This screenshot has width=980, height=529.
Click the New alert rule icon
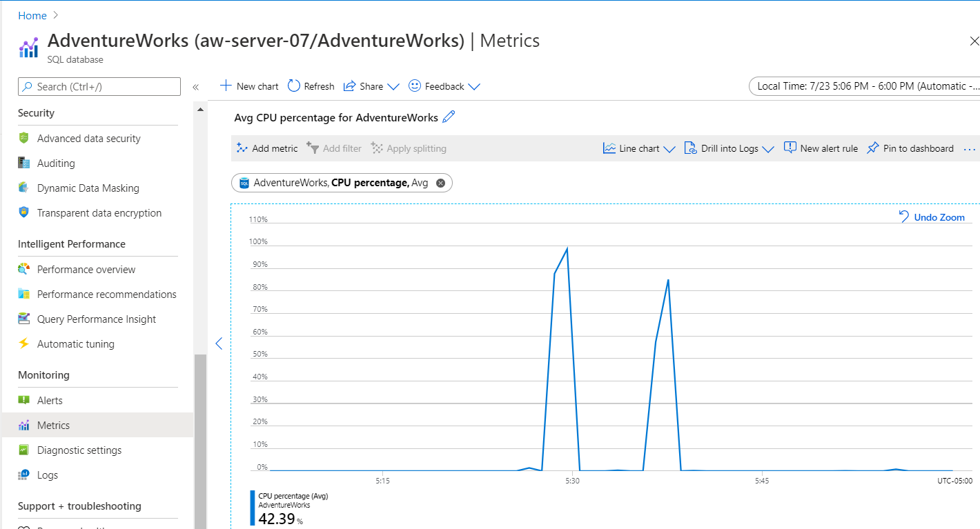[790, 148]
